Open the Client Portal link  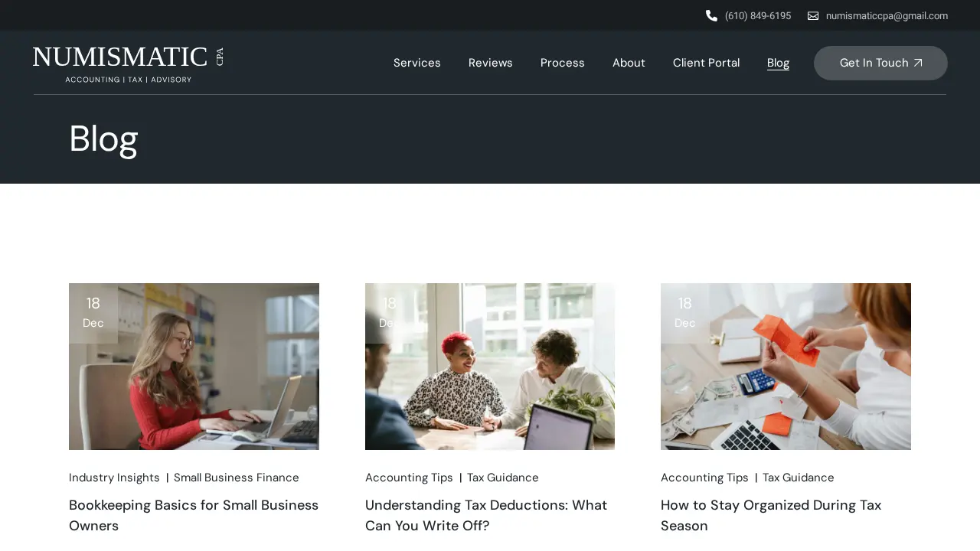tap(706, 63)
